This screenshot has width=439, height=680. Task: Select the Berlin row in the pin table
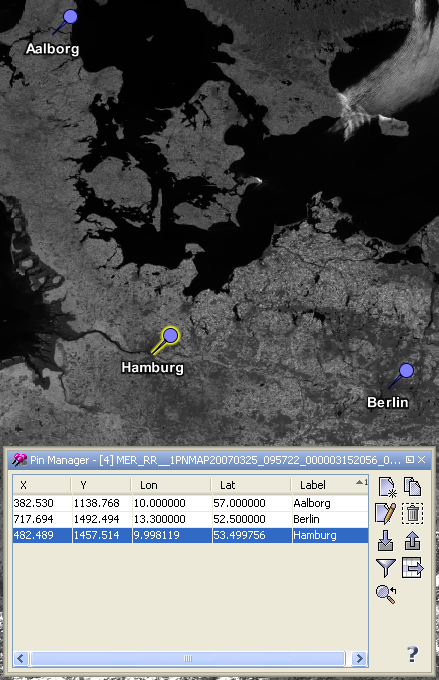190,519
